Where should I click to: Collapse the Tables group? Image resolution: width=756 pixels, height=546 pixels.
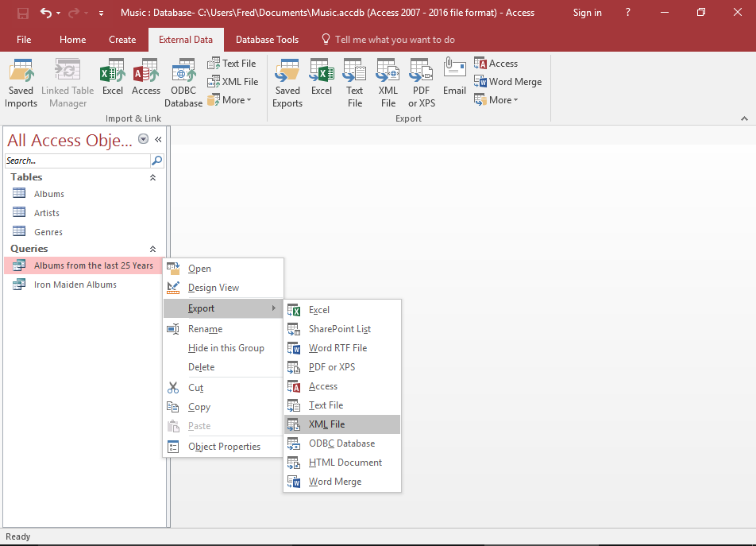pos(152,177)
